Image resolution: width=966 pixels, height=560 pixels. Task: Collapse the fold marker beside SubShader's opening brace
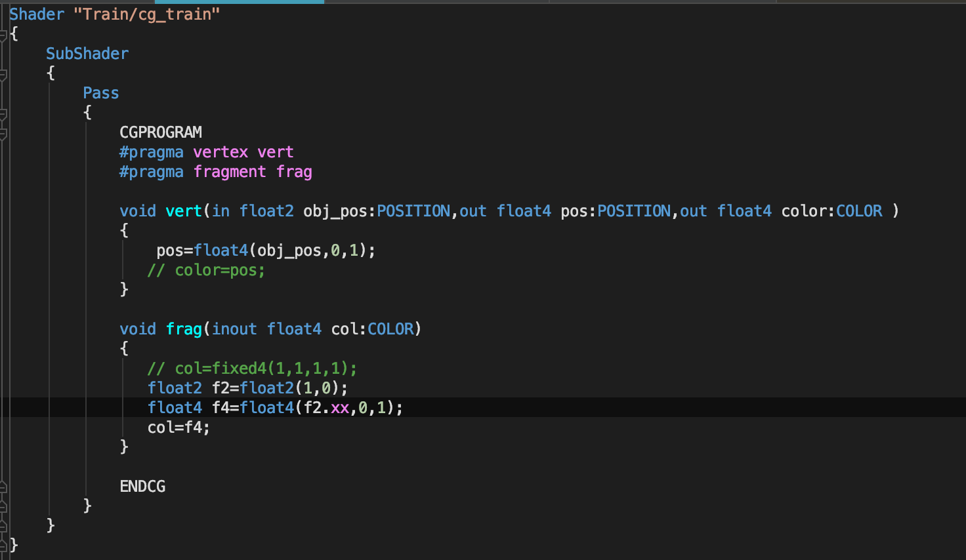click(3, 74)
